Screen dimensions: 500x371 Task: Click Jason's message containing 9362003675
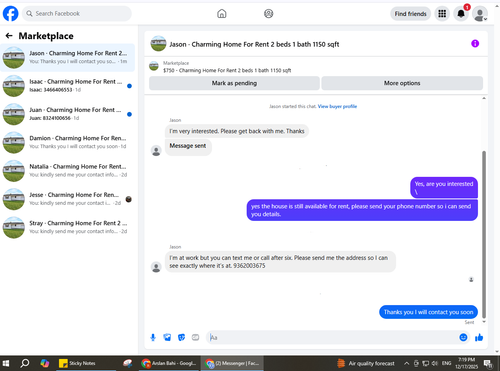(280, 262)
